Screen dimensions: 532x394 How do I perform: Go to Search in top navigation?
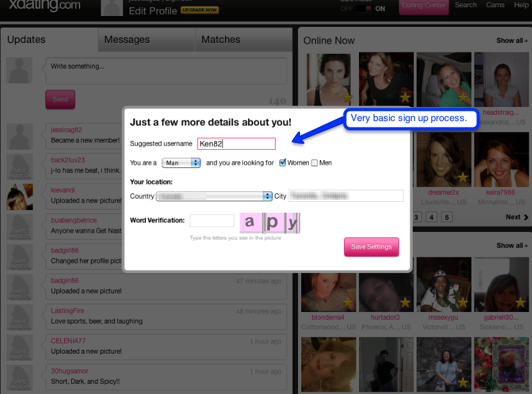pyautogui.click(x=465, y=4)
